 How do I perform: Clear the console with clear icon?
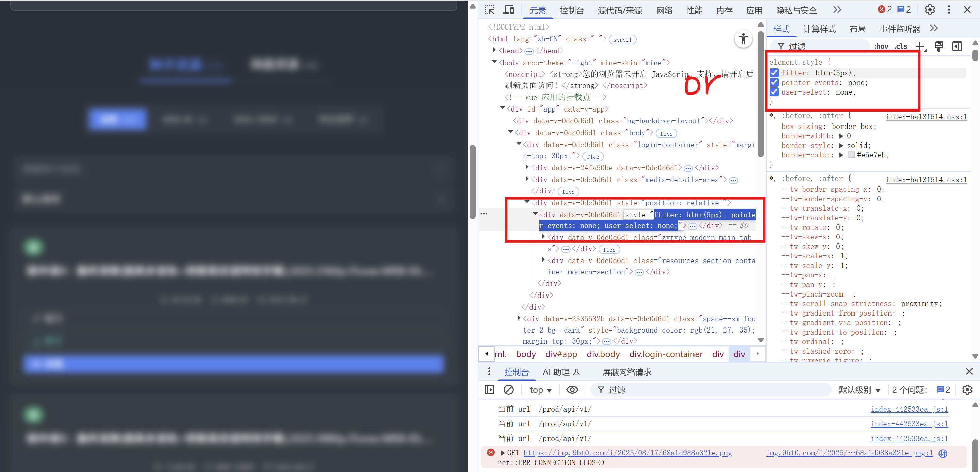tap(508, 389)
